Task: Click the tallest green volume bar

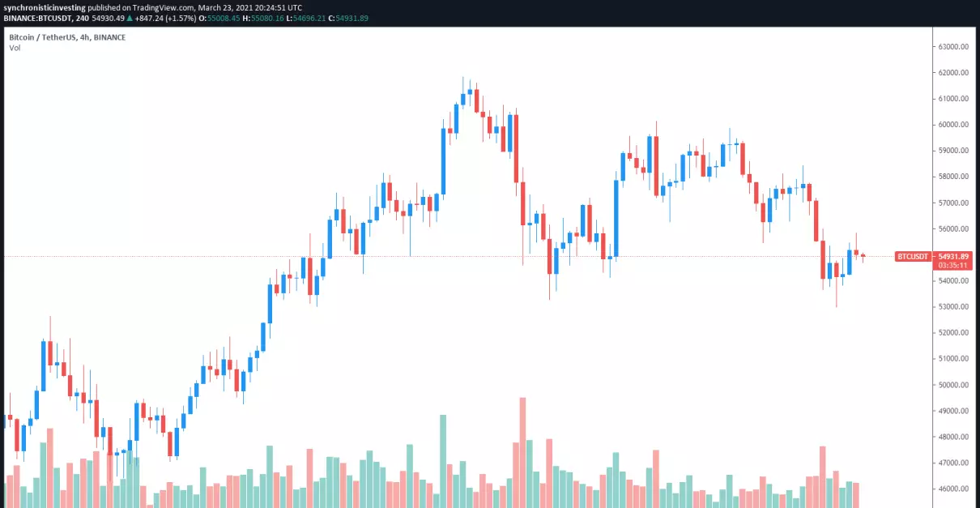Action: pos(443,461)
